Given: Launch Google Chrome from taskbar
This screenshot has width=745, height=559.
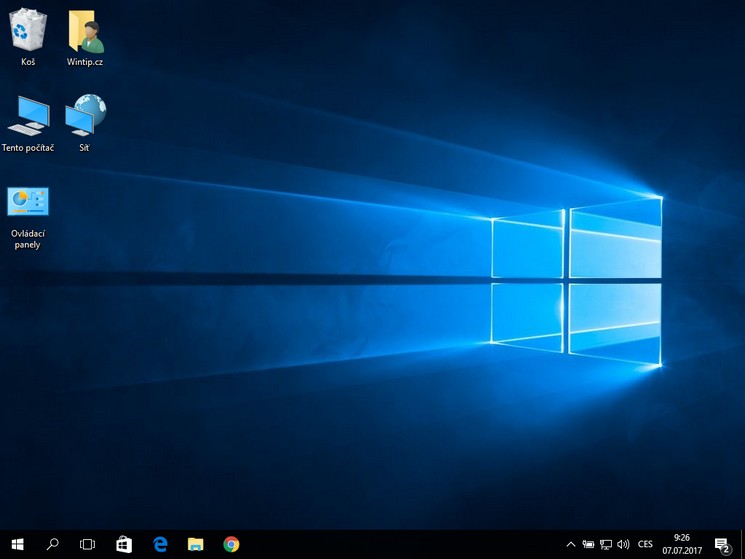Looking at the screenshot, I should [231, 544].
